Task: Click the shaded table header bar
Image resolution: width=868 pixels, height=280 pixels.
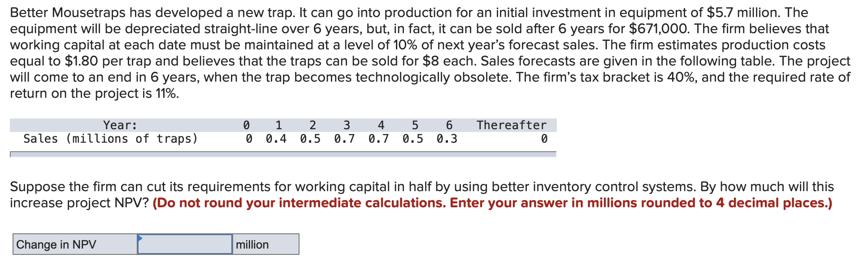Action: point(282,125)
